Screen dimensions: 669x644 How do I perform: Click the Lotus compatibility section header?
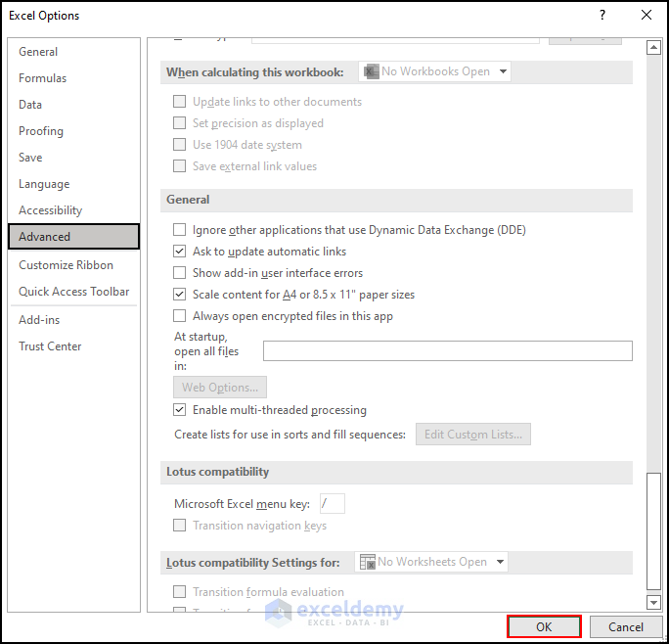pyautogui.click(x=396, y=472)
